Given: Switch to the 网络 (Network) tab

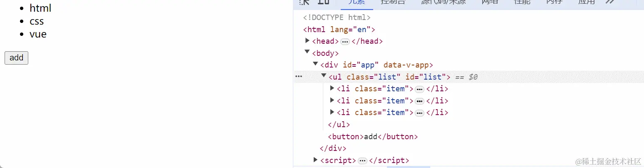Looking at the screenshot, I should (490, 2).
